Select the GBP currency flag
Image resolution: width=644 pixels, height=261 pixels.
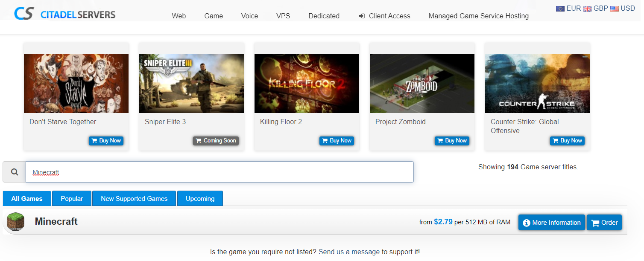tap(587, 9)
